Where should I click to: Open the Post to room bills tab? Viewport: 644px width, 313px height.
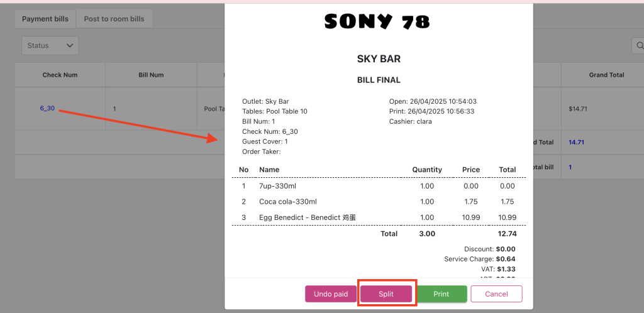point(114,19)
